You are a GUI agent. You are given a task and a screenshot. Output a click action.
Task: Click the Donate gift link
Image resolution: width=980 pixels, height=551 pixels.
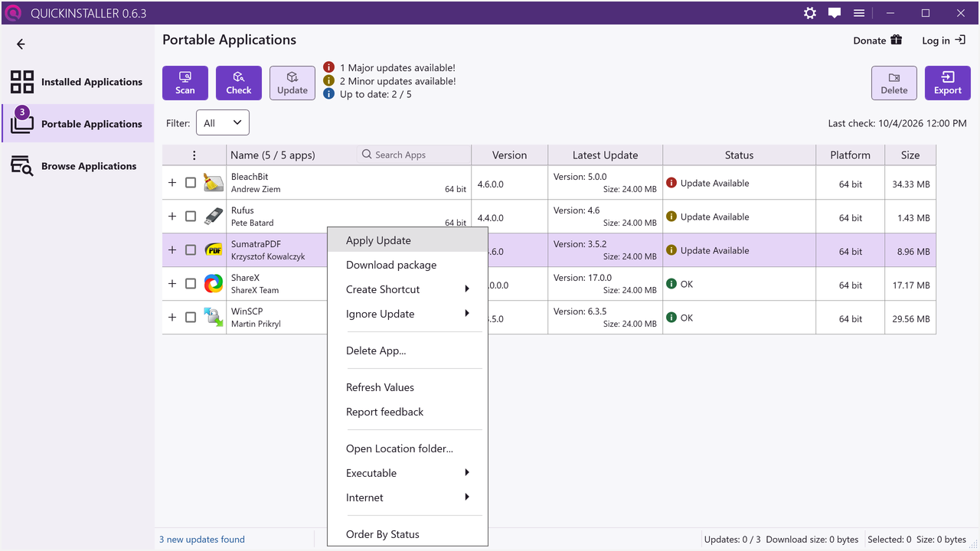pos(877,41)
